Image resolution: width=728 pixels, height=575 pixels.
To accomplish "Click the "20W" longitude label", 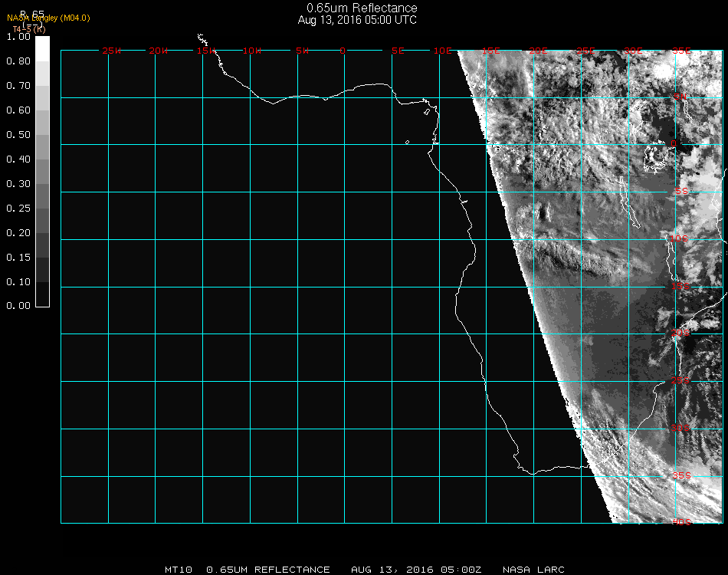I will click(159, 51).
